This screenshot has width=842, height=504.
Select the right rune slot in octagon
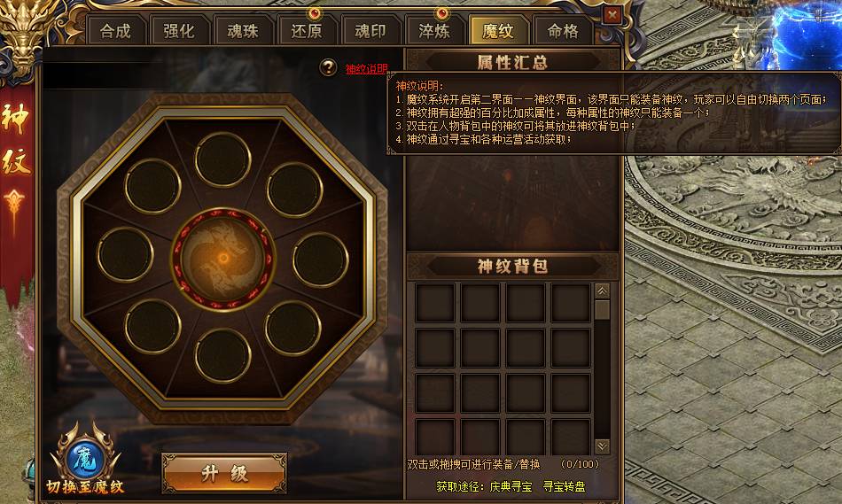click(321, 260)
